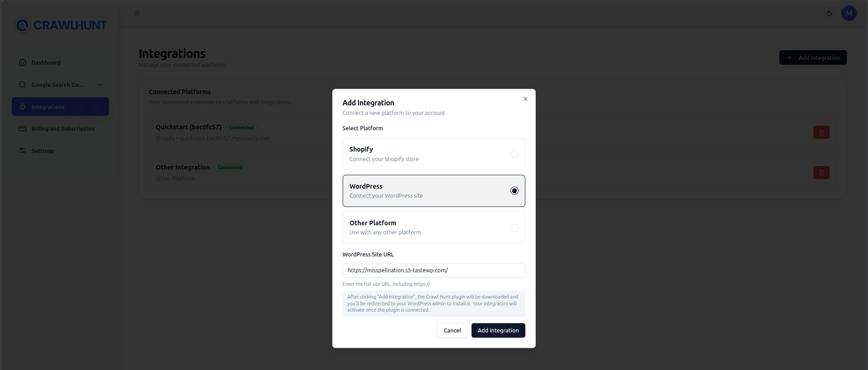The height and width of the screenshot is (370, 868).
Task: Choose the Other Platform radio button
Action: click(514, 228)
